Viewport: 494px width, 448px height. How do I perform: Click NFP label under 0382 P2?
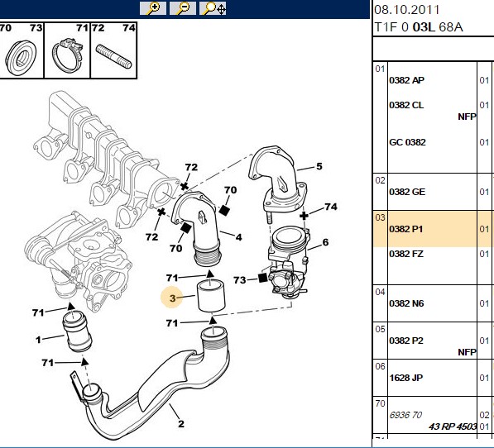coord(467,352)
